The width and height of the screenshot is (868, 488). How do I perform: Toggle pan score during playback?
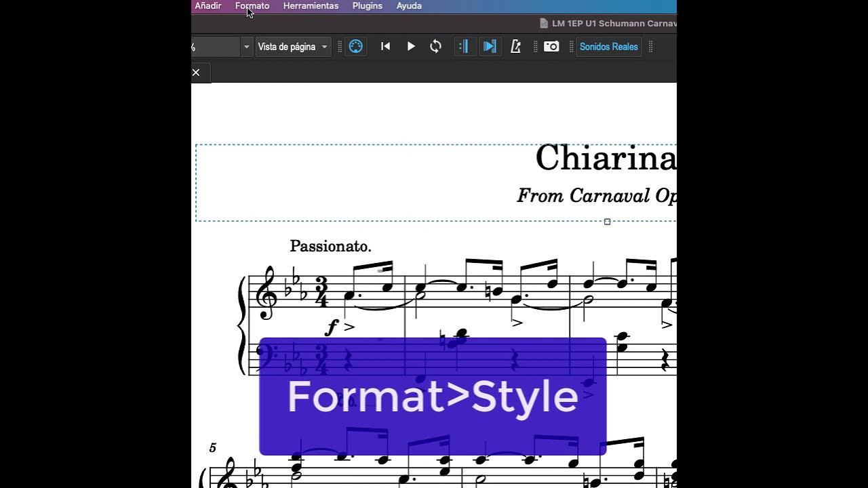490,47
